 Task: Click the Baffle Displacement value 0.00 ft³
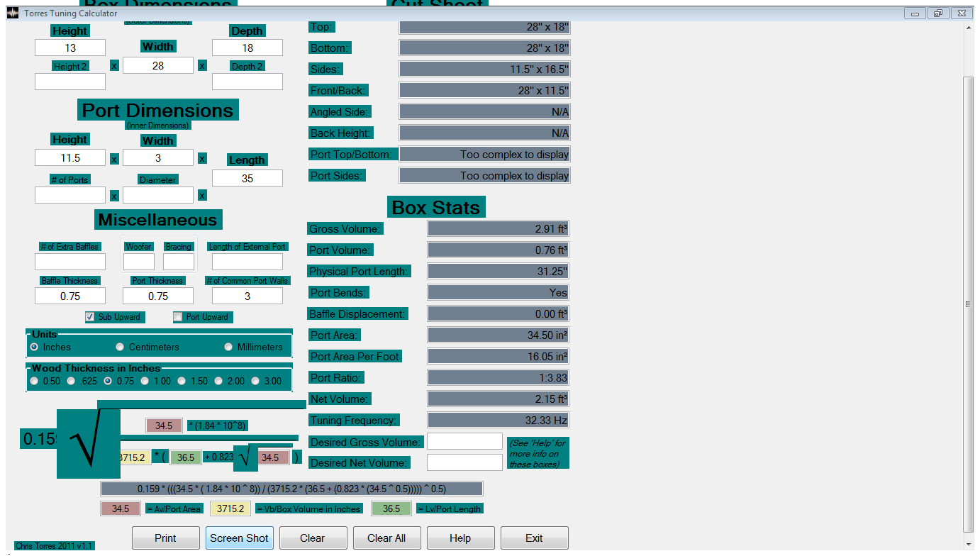499,313
